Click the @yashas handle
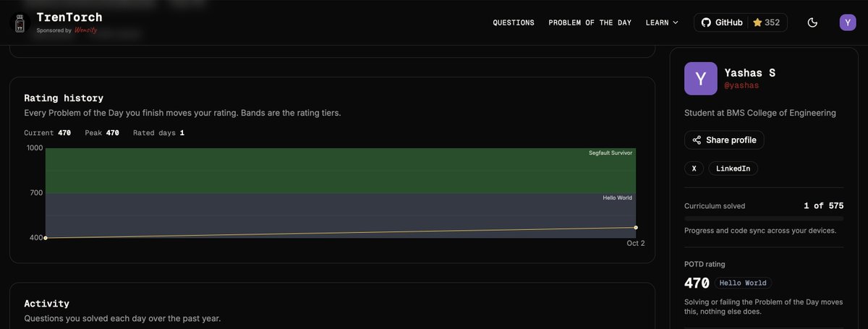The height and width of the screenshot is (329, 868). coord(741,85)
